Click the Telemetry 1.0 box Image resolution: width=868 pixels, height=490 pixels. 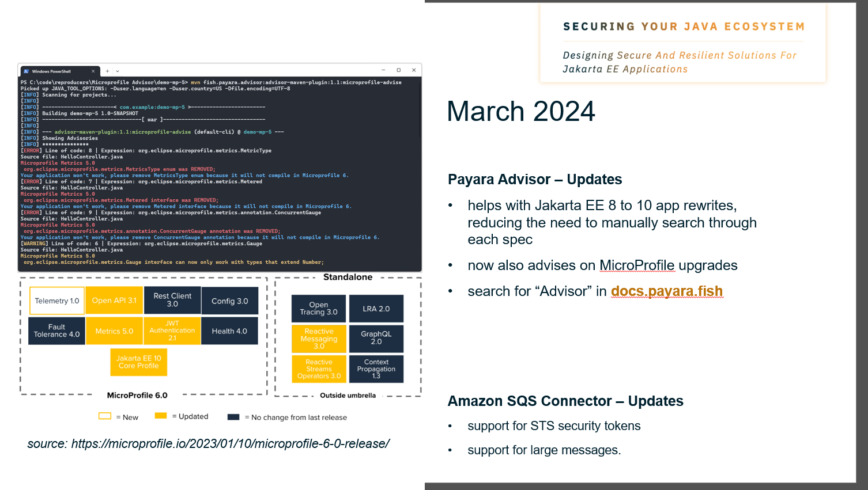click(57, 301)
